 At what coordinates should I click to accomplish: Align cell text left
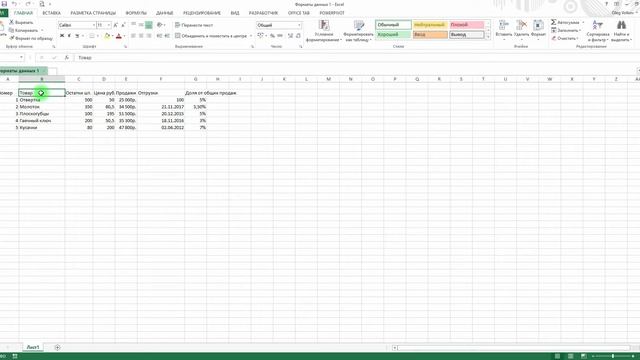pyautogui.click(x=133, y=36)
